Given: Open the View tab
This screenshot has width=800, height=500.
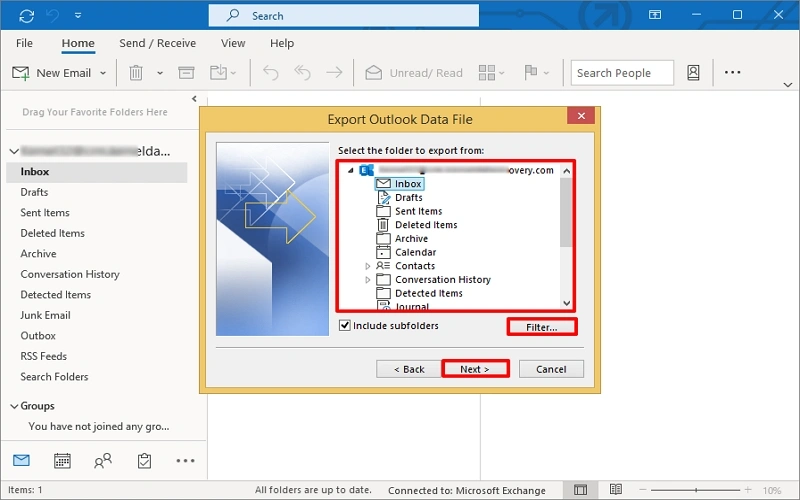Looking at the screenshot, I should point(233,43).
